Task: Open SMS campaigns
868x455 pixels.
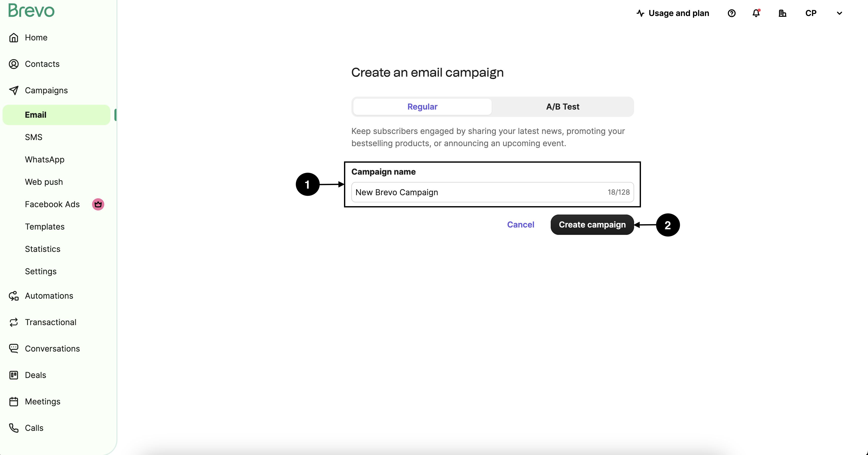Action: (x=34, y=137)
